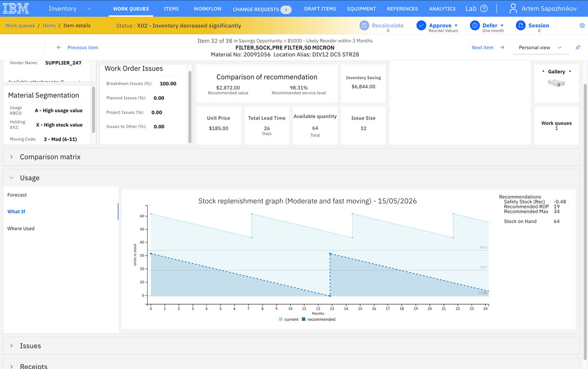Open the Session icon
Screen dimensions: 588x369
(x=521, y=25)
